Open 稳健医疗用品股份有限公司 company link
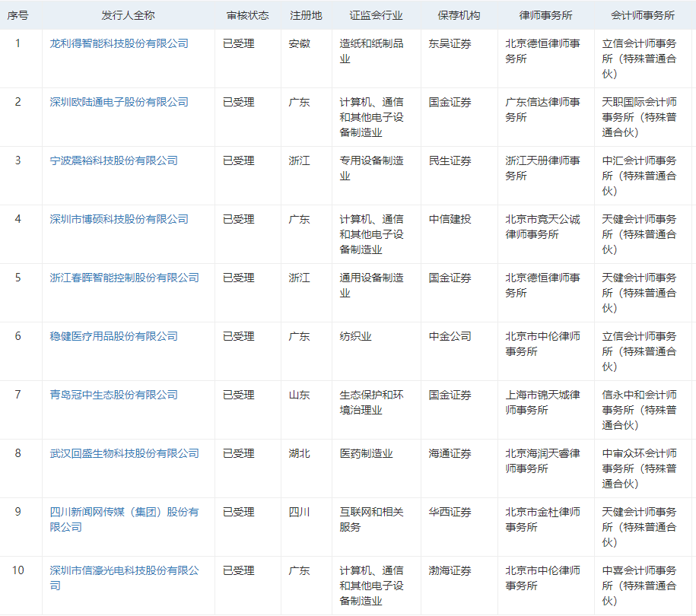Viewport: 696px width, 616px height. click(110, 337)
